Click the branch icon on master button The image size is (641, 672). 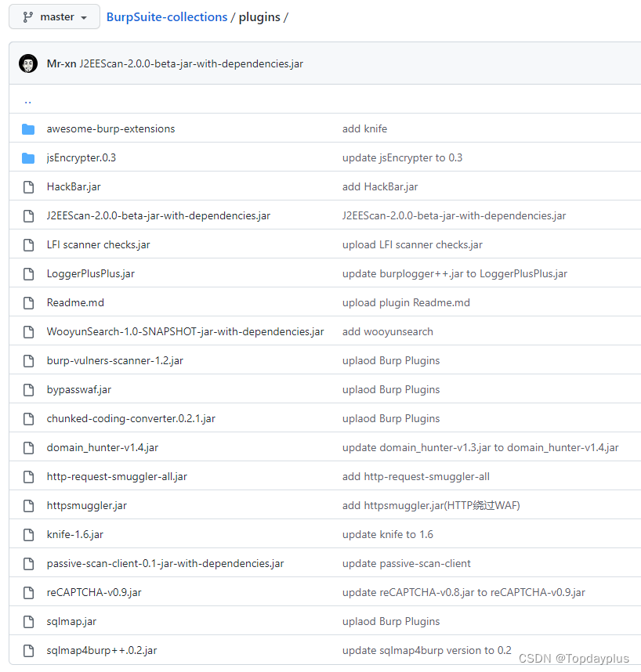point(28,17)
